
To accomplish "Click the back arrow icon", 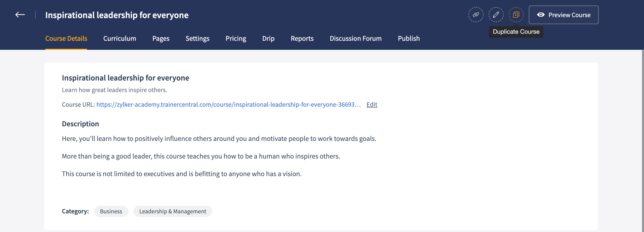I will click(20, 15).
